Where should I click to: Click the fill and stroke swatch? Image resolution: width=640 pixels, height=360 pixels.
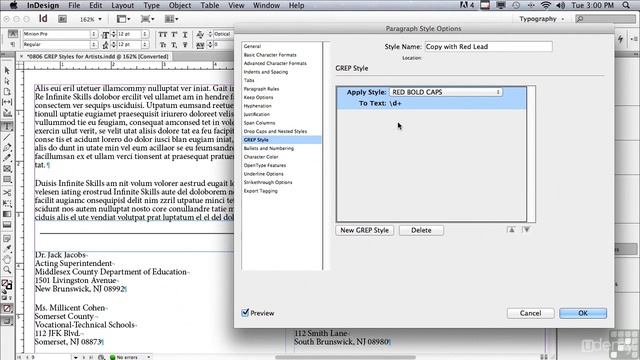click(x=7, y=284)
